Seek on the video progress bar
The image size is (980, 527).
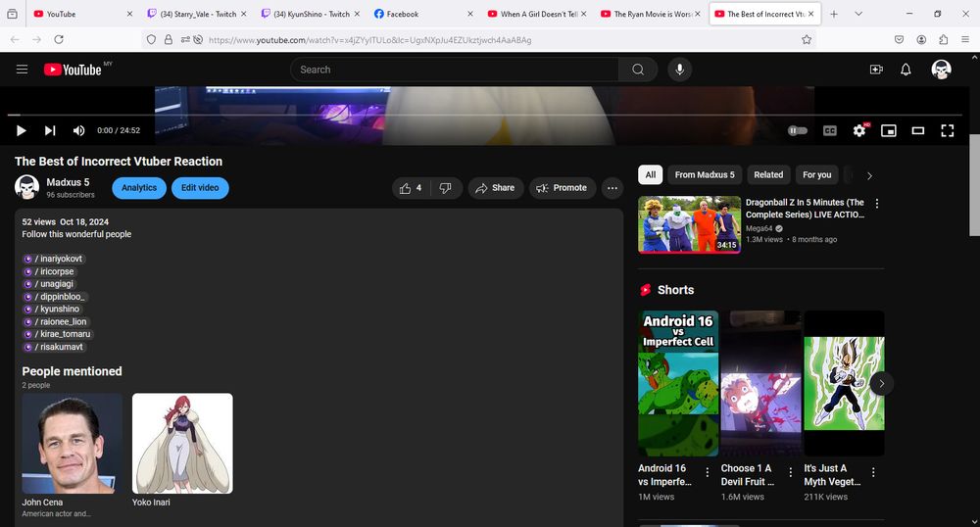[487, 115]
